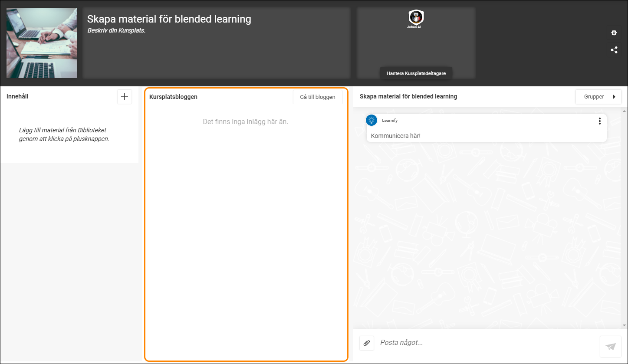Click Johan's penguin avatar badge
The width and height of the screenshot is (628, 364).
coord(416,17)
